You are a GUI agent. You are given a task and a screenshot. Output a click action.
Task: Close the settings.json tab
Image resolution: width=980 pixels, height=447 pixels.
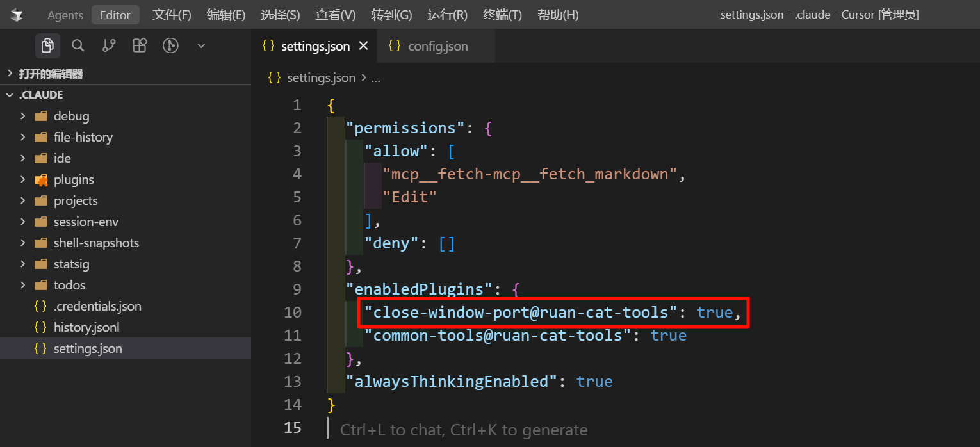point(364,46)
